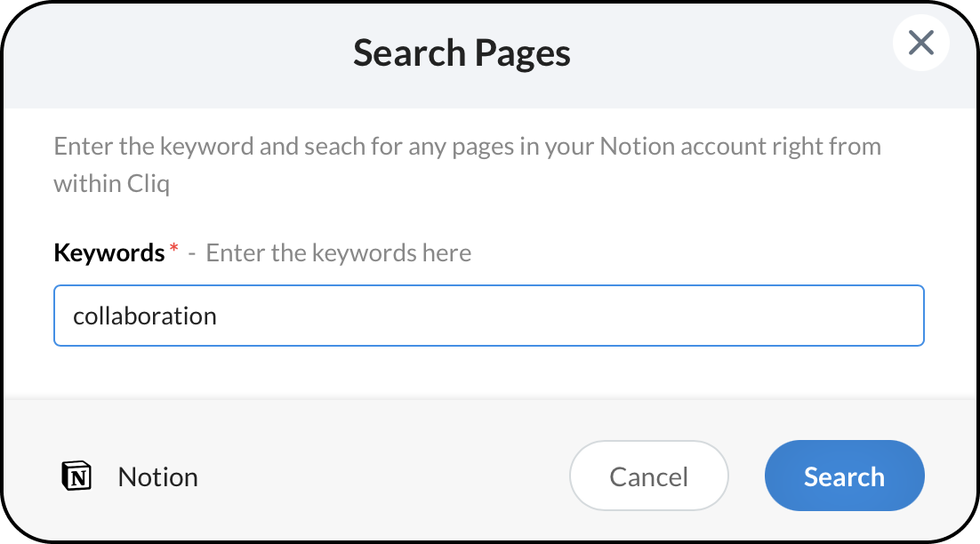The height and width of the screenshot is (544, 980).
Task: Cancel the Notion page search
Action: coord(648,476)
